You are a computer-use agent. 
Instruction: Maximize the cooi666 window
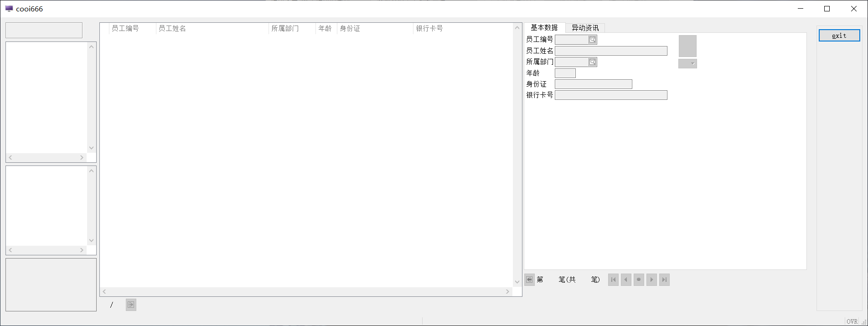point(827,9)
